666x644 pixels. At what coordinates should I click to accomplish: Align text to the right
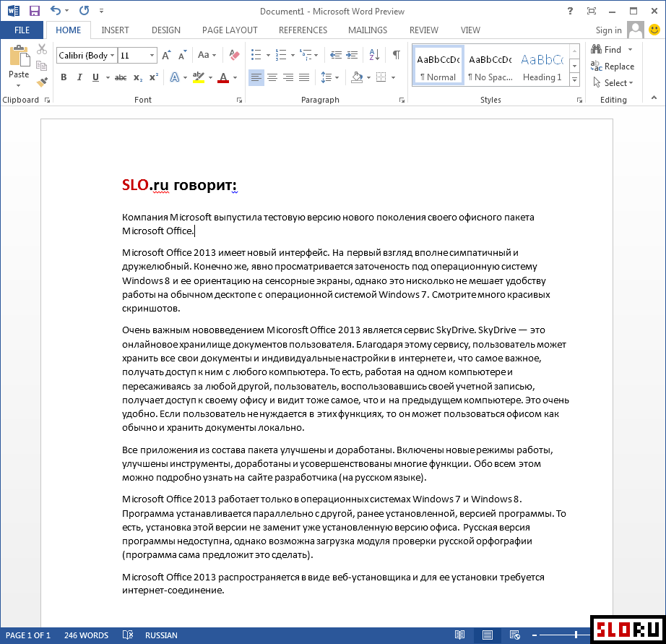pos(288,77)
